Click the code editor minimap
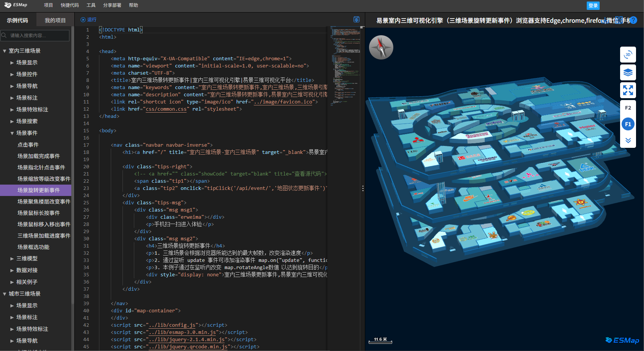 point(345,66)
